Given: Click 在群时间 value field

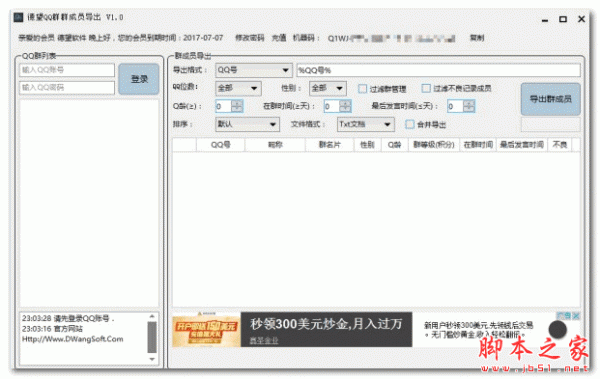Looking at the screenshot, I should (x=331, y=106).
